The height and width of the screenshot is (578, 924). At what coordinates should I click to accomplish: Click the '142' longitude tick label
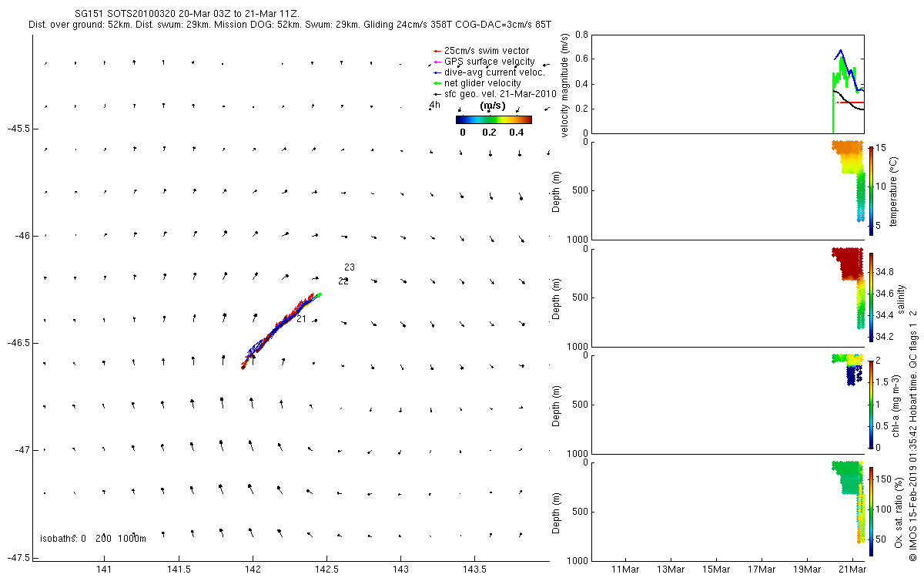pos(253,570)
